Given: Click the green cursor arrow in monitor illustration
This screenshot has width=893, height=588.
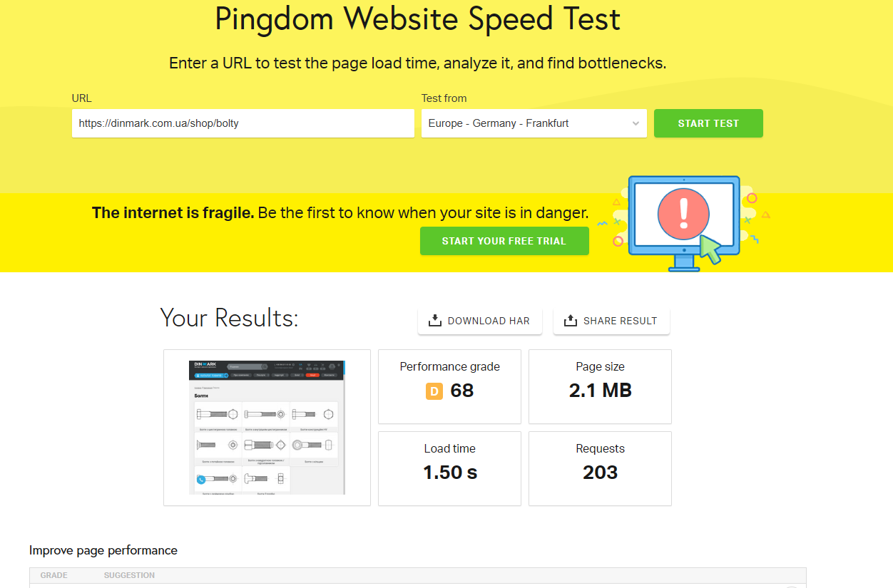Looking at the screenshot, I should 710,249.
